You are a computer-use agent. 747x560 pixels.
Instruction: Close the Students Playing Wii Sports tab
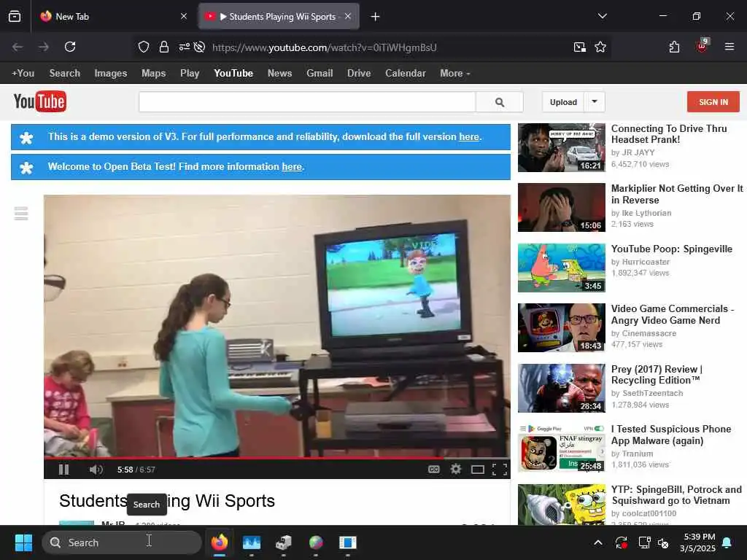coord(348,16)
